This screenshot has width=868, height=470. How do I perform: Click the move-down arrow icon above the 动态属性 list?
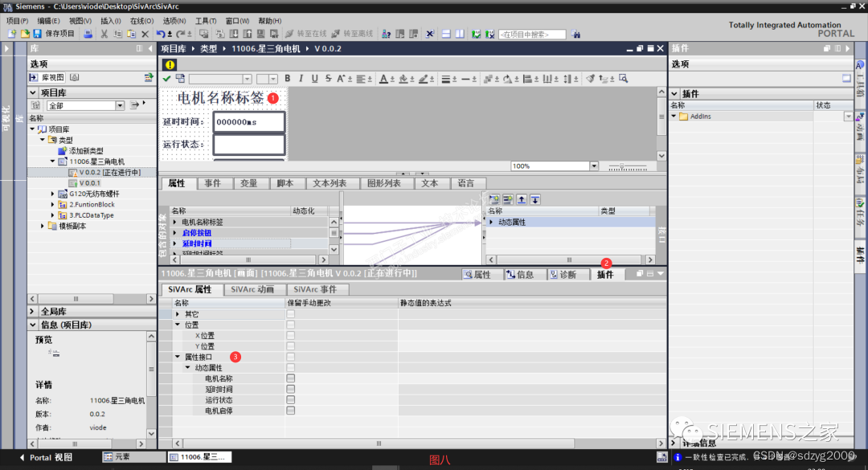click(535, 199)
